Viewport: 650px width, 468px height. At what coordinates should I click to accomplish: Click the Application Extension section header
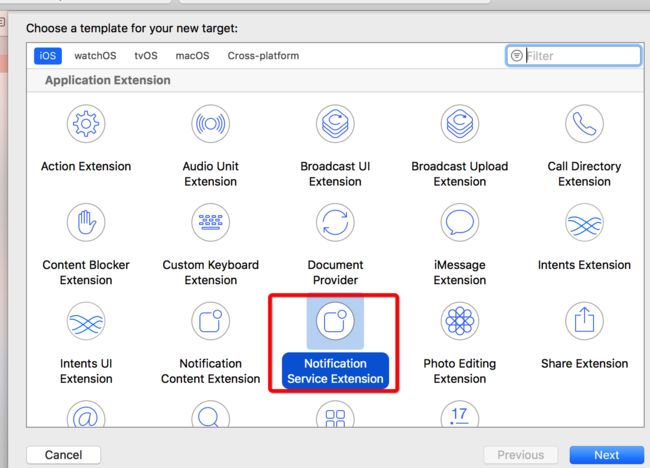point(108,80)
